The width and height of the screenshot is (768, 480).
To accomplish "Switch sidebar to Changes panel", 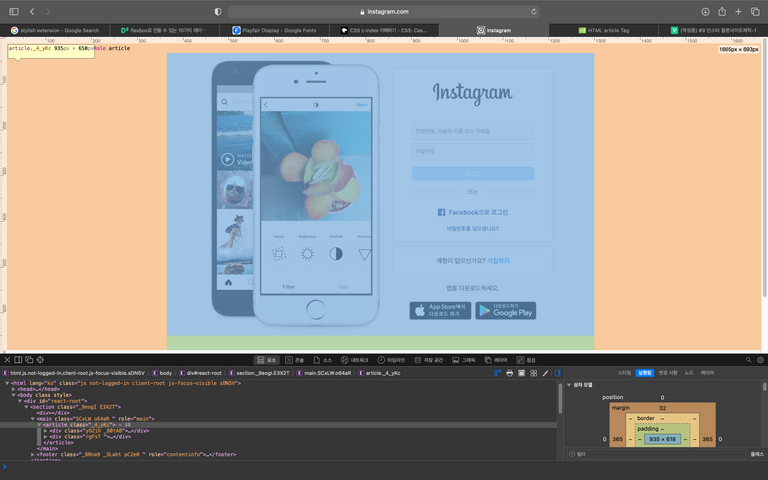I will tap(667, 373).
